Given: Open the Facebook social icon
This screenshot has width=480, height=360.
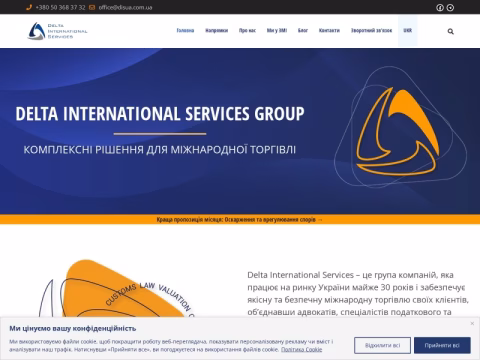Looking at the screenshot, I should point(440,7).
